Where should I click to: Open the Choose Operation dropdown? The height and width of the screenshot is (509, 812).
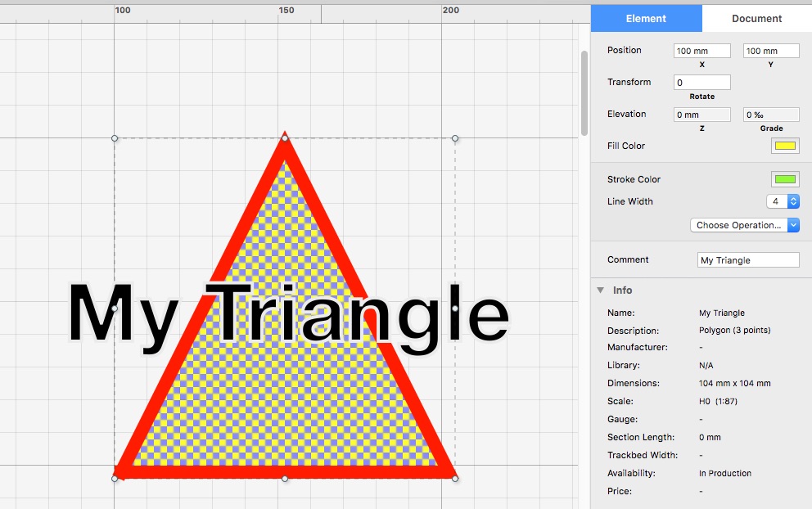[744, 224]
